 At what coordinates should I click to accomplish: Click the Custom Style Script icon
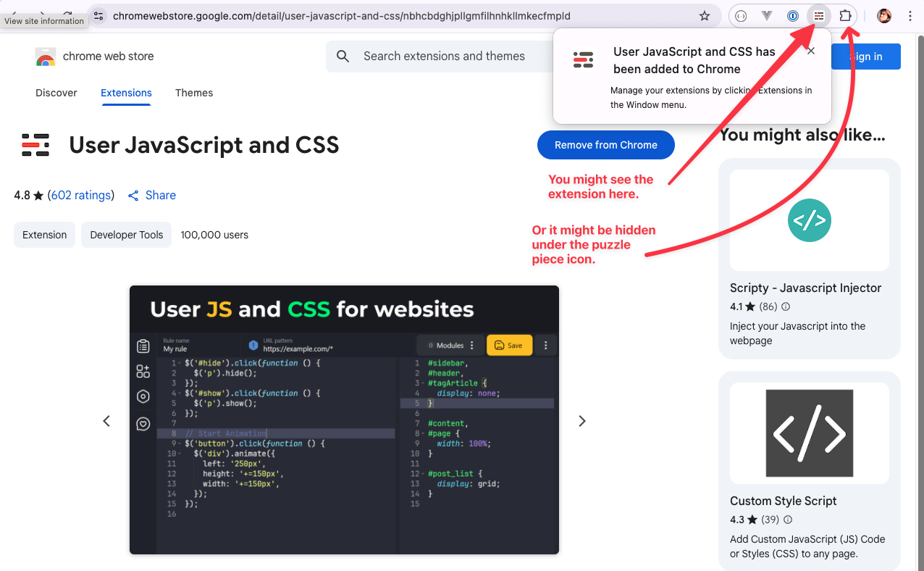point(810,433)
